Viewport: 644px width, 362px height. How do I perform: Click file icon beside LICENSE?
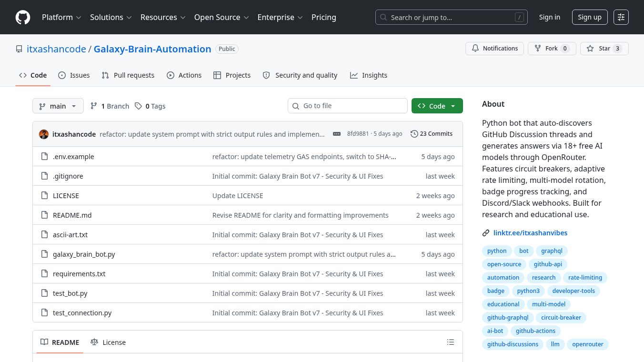pos(44,196)
